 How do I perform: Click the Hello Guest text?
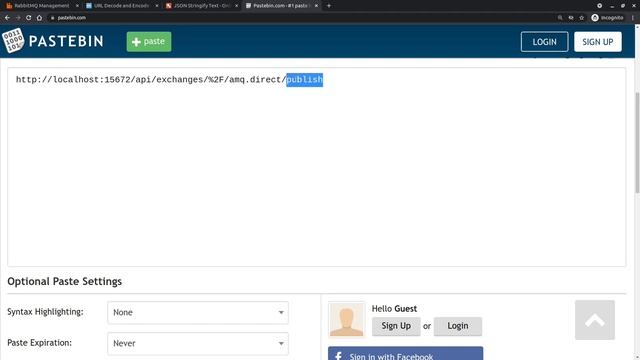(394, 309)
